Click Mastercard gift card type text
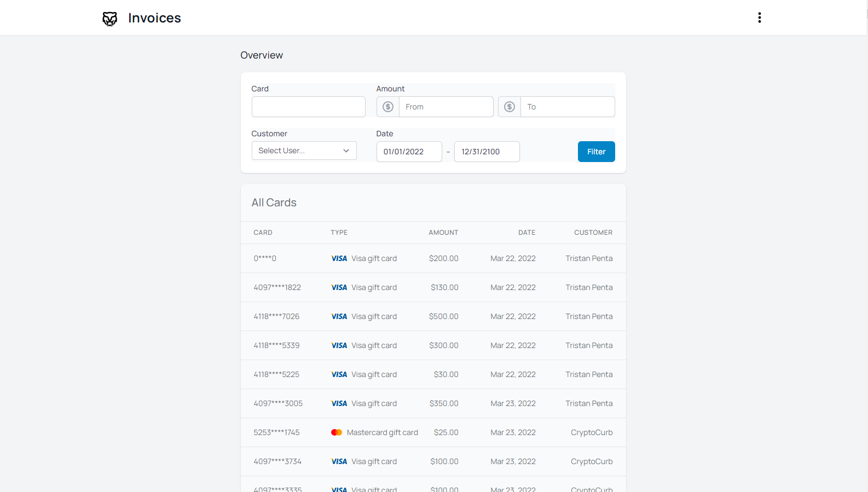The image size is (868, 492). tap(383, 432)
